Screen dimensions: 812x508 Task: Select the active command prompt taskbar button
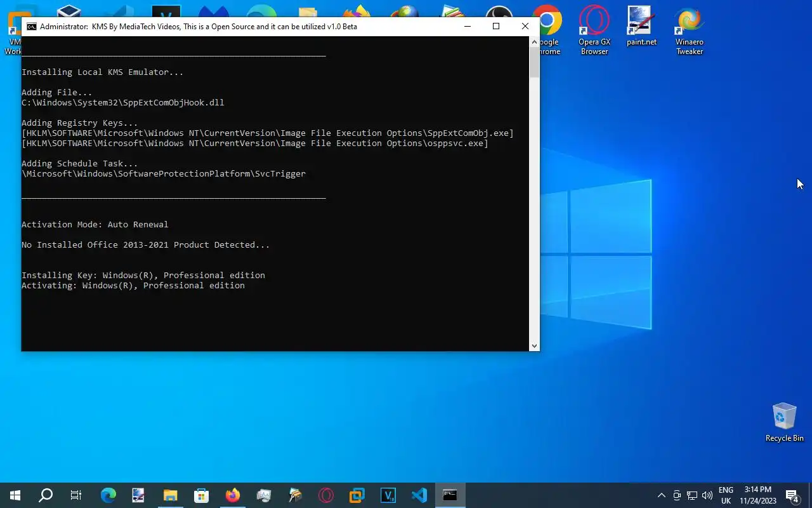[x=450, y=495]
